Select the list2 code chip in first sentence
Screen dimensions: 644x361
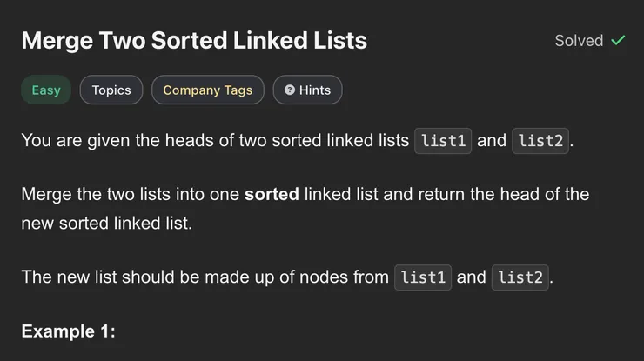pos(540,141)
